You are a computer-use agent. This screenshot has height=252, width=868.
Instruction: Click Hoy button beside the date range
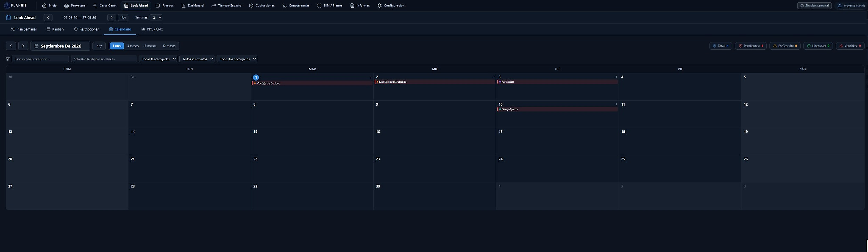(123, 18)
